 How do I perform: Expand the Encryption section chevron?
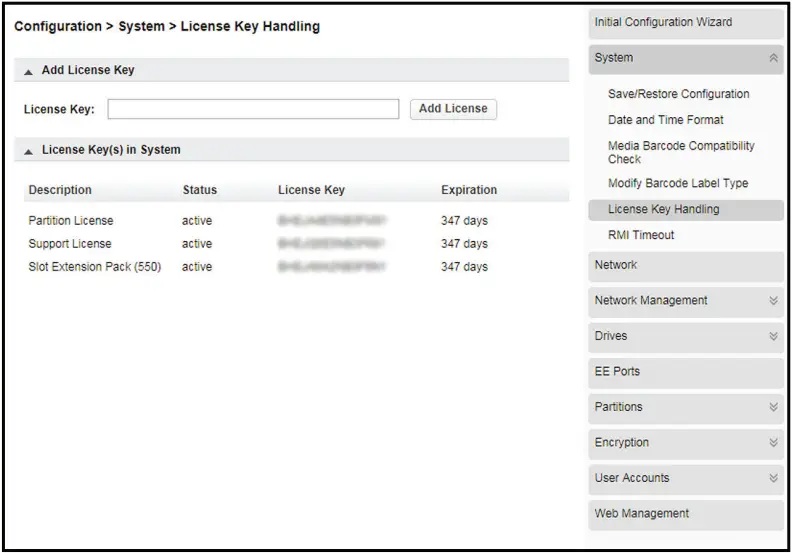coord(773,443)
